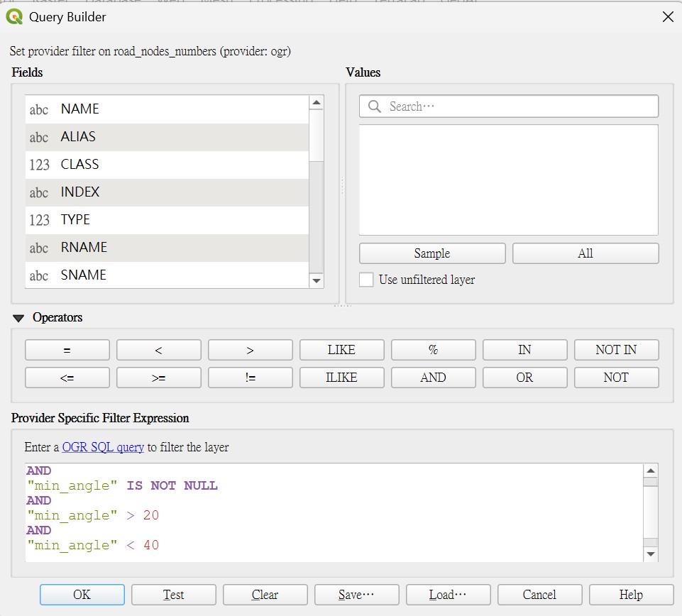The width and height of the screenshot is (682, 616).
Task: Click the Sample values button
Action: click(x=432, y=253)
